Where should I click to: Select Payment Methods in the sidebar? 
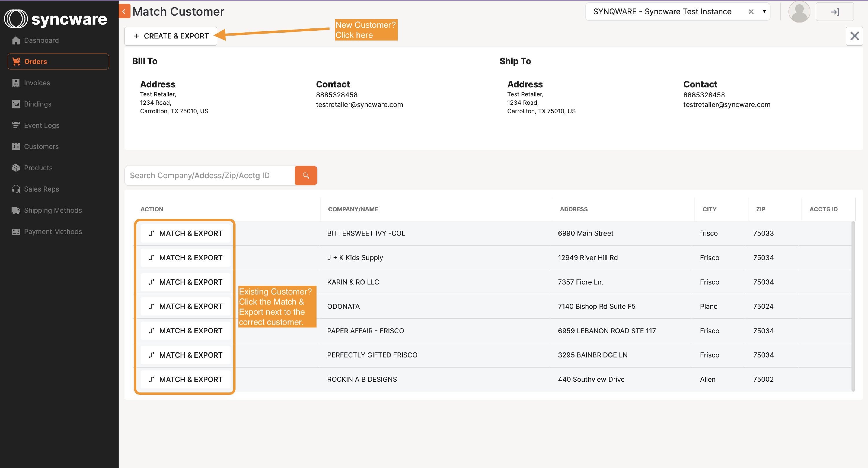coord(53,232)
